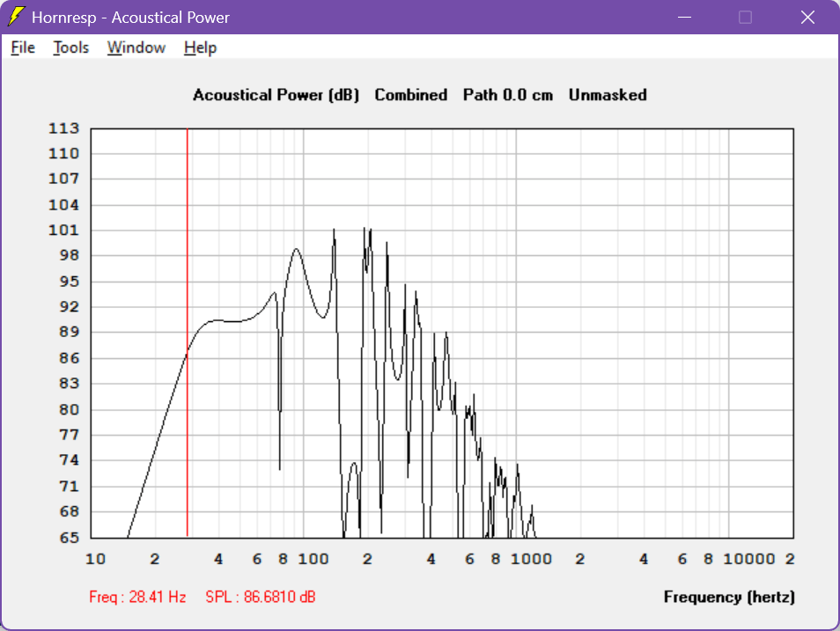Open the Help menu
Image resolution: width=840 pixels, height=631 pixels.
coord(201,48)
